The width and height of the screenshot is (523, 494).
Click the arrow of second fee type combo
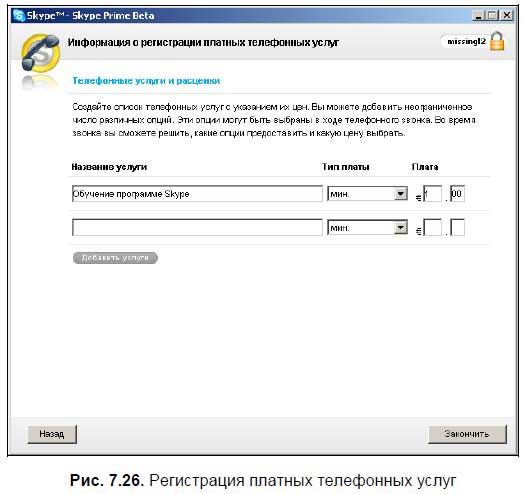[x=401, y=228]
